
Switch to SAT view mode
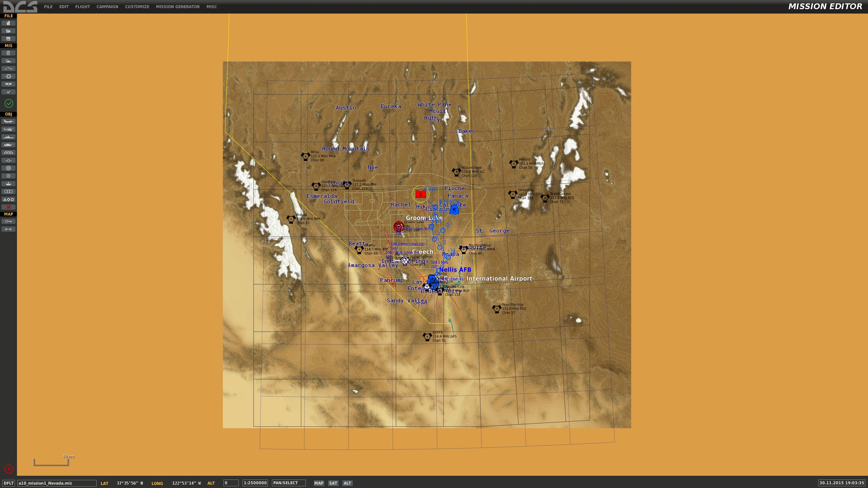click(333, 483)
